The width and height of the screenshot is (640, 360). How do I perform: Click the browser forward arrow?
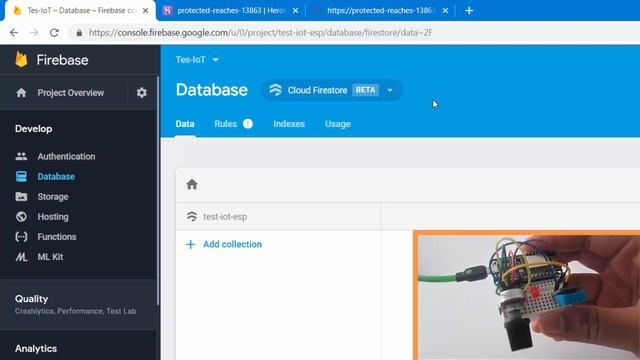(x=34, y=33)
